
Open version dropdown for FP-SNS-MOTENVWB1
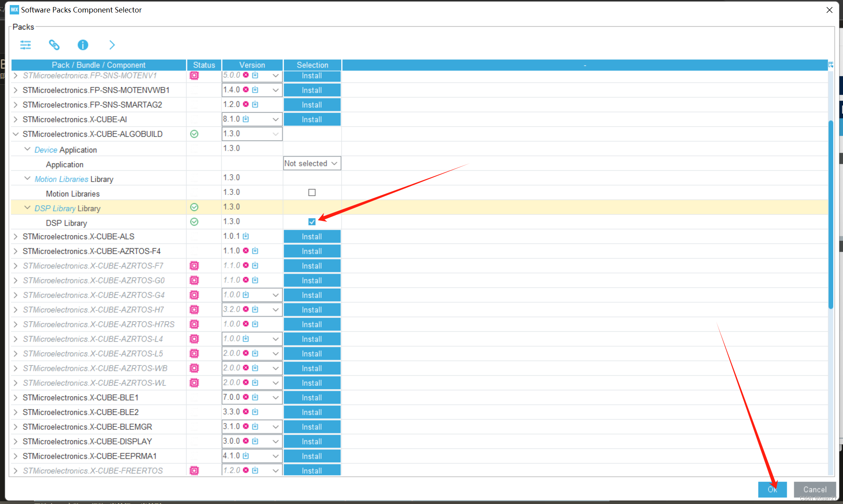pos(276,90)
